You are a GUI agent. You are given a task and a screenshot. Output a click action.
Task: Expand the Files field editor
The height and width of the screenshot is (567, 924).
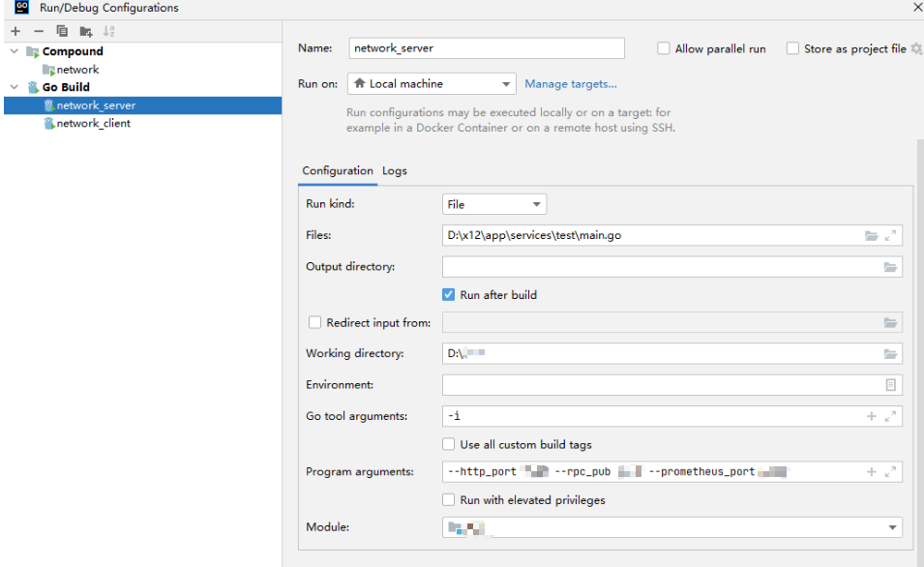890,236
